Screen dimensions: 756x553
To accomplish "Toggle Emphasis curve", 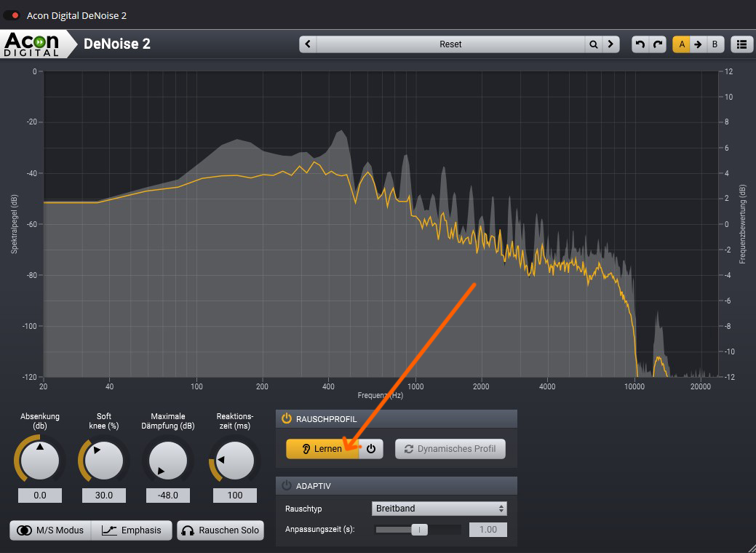I will pyautogui.click(x=132, y=530).
